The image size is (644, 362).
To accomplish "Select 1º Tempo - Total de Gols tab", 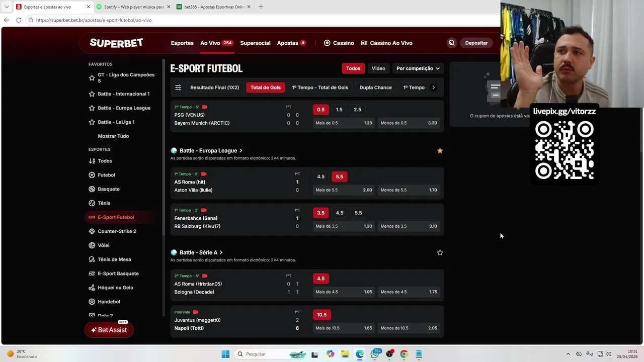I will point(320,87).
